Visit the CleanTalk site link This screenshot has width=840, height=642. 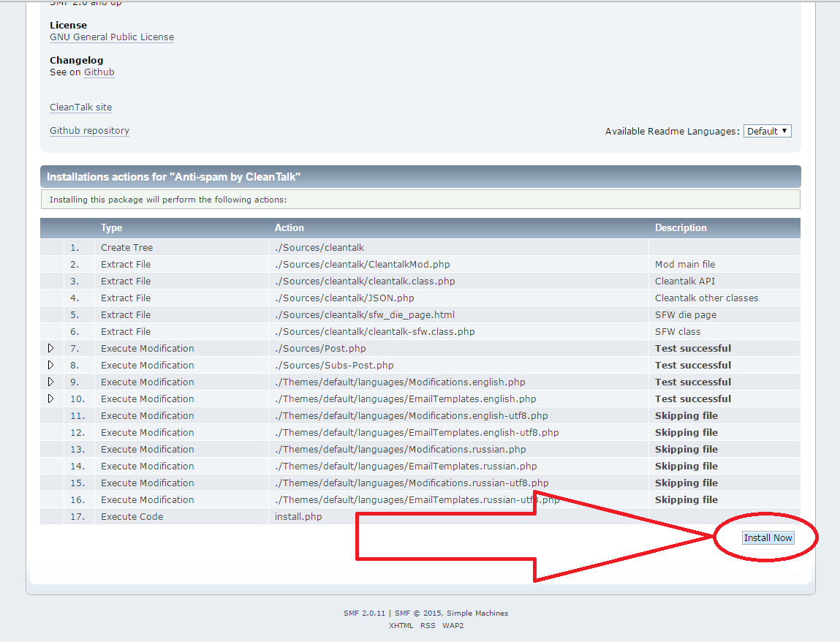(x=80, y=107)
